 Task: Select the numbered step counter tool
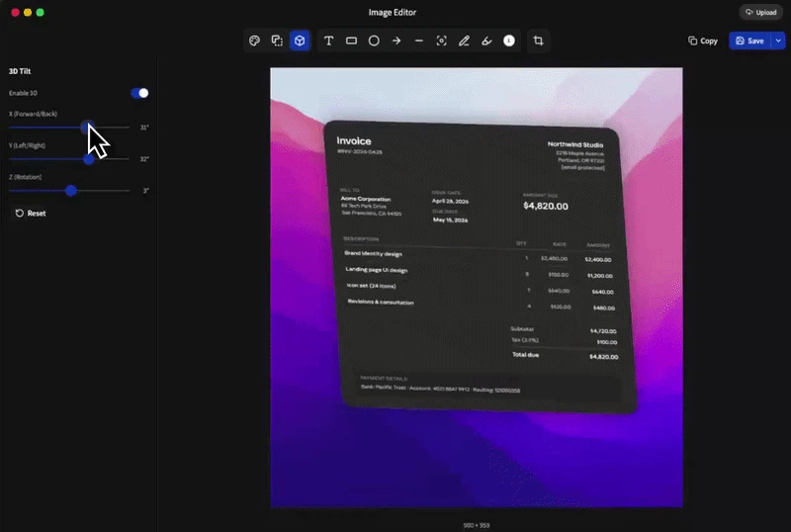[x=509, y=41]
